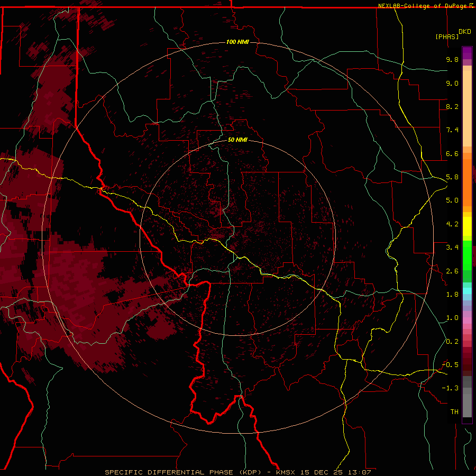Click the 1.0 scale value
Image resolution: width=476 pixels, height=476 pixels.
point(452,318)
